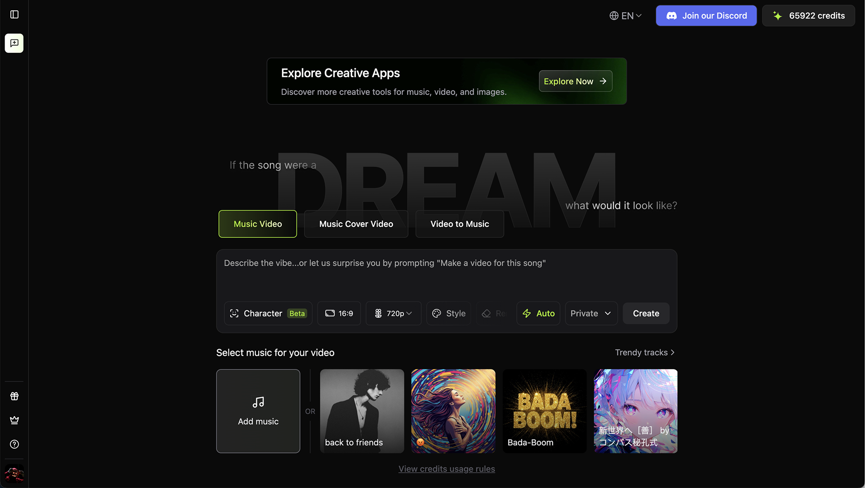Open View credits usage rules link

446,469
